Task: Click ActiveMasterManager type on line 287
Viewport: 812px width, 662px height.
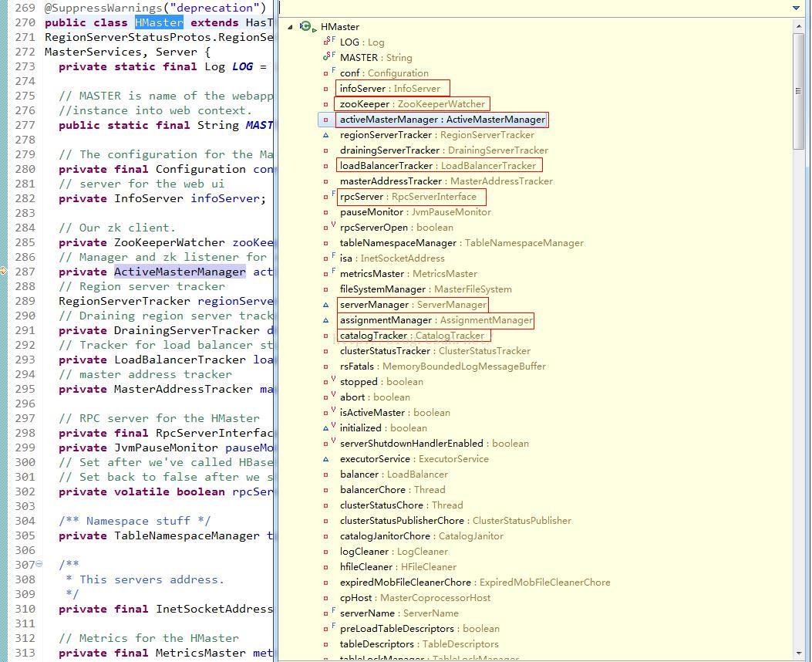Action: coord(180,272)
